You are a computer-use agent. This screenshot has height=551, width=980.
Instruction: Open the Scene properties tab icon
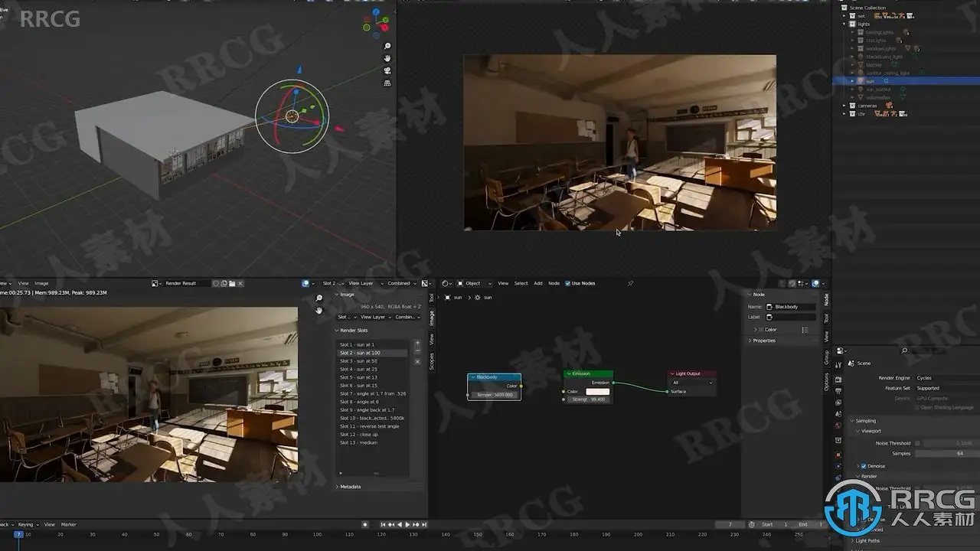pos(838,414)
